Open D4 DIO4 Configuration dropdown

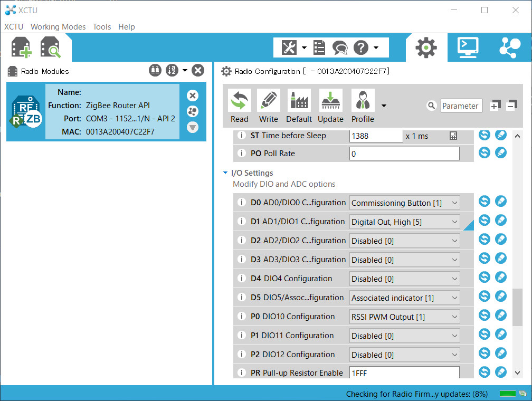(x=405, y=279)
